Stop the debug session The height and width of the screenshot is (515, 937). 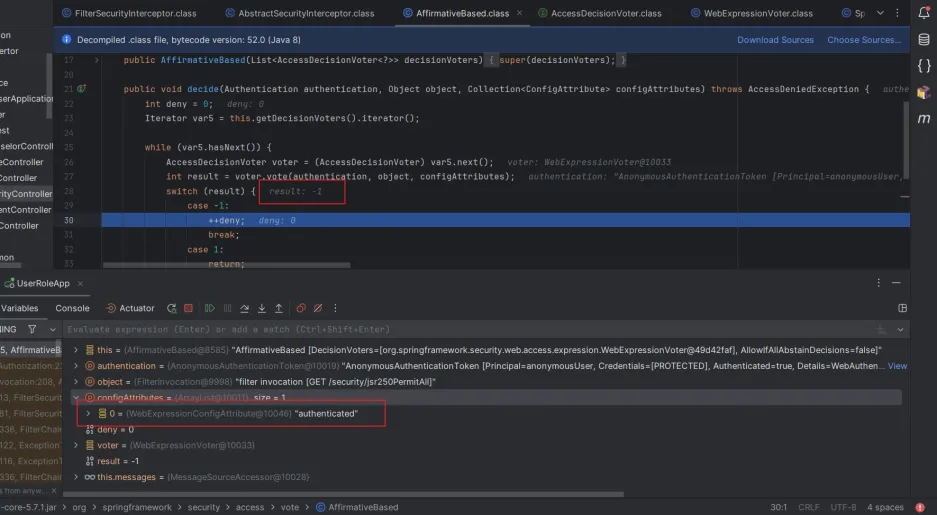tap(188, 308)
